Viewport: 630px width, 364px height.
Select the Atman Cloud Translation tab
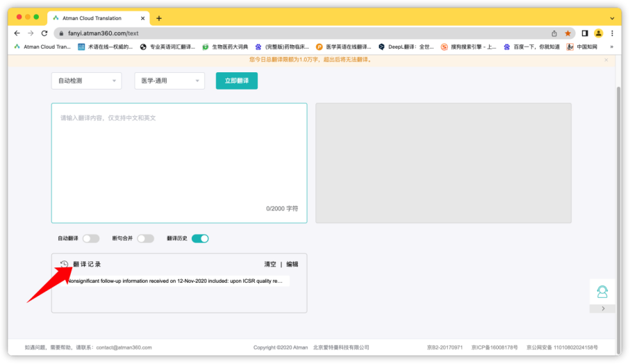99,18
